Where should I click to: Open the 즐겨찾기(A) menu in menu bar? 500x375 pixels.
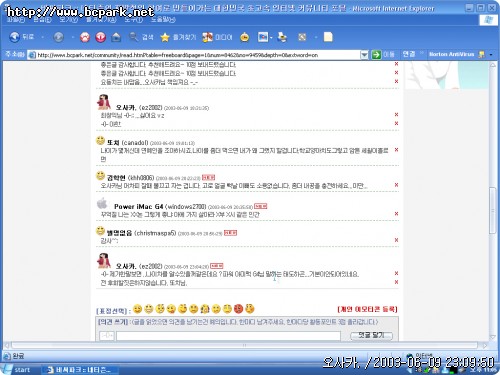(x=101, y=20)
